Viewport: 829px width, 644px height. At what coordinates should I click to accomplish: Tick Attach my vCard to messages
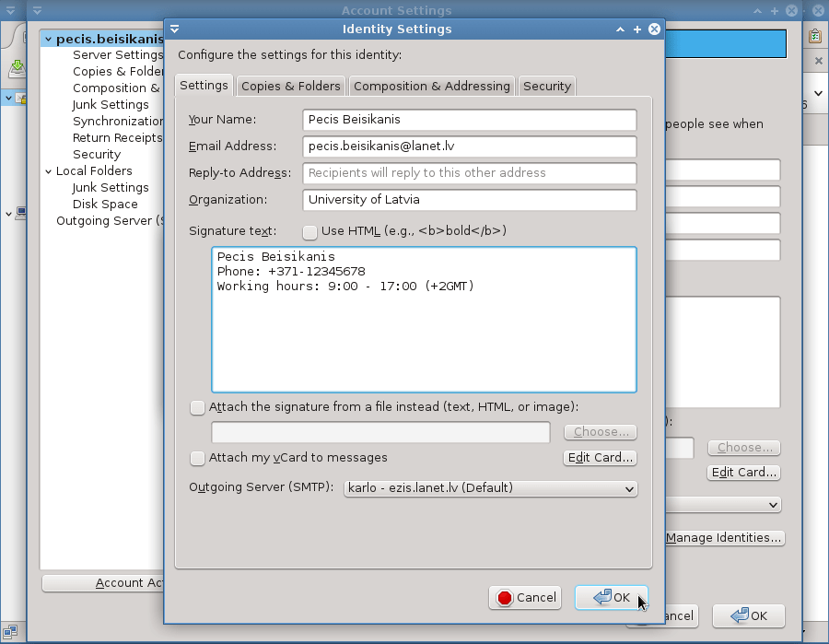[197, 459]
